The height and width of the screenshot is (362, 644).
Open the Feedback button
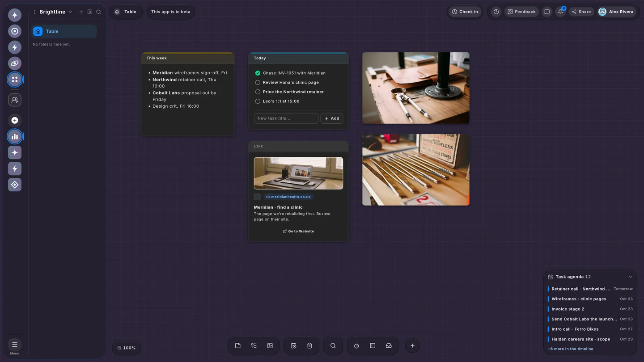[x=521, y=12]
